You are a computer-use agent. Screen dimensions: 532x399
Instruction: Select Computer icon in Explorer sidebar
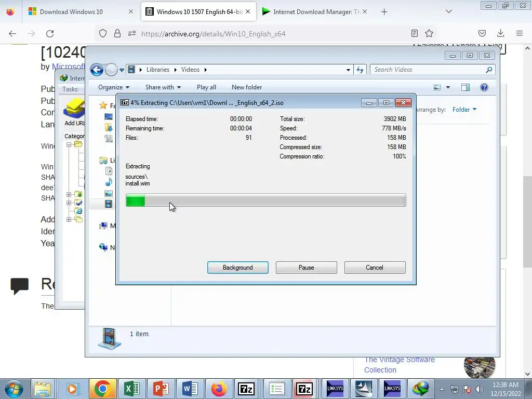pos(103,225)
